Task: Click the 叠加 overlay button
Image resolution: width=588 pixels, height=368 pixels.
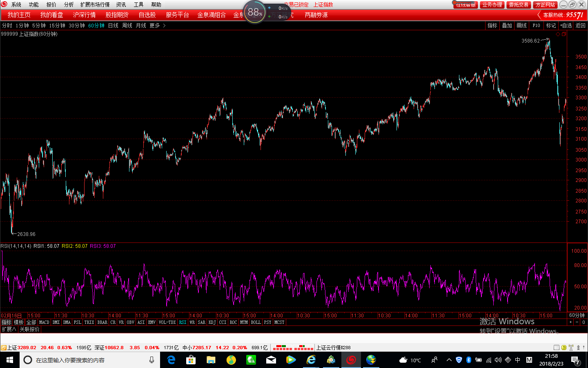Action: 507,25
